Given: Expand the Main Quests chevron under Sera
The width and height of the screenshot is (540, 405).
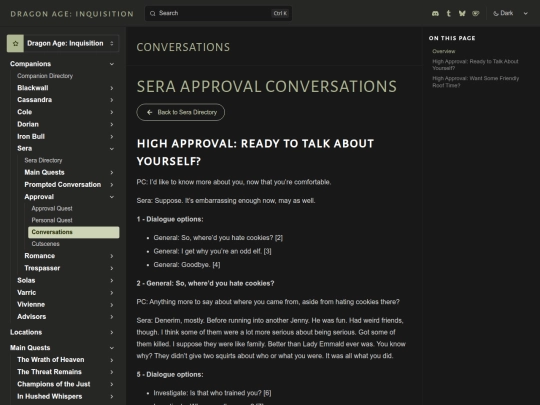Looking at the screenshot, I should coord(112,173).
